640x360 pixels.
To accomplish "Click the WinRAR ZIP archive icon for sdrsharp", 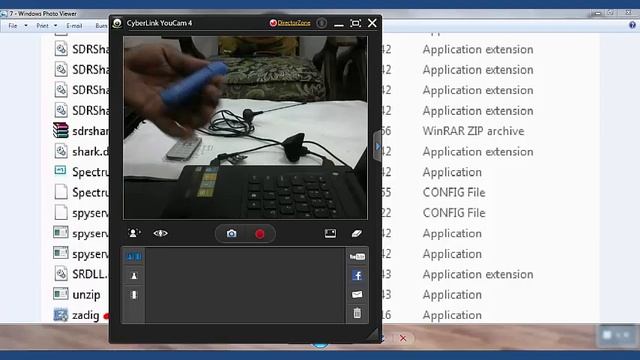I will click(x=61, y=131).
